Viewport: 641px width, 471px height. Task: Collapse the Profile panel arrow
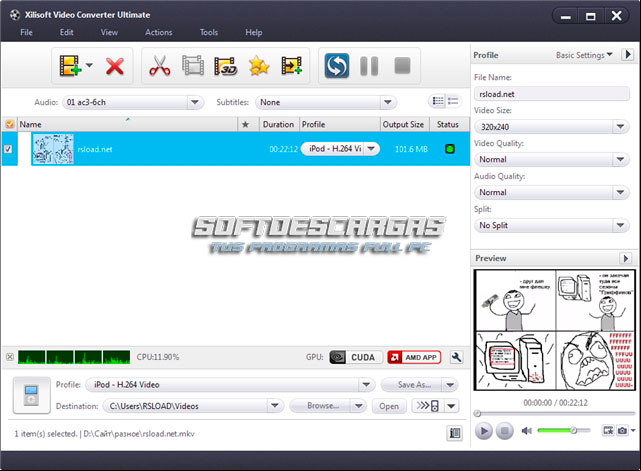(x=628, y=54)
